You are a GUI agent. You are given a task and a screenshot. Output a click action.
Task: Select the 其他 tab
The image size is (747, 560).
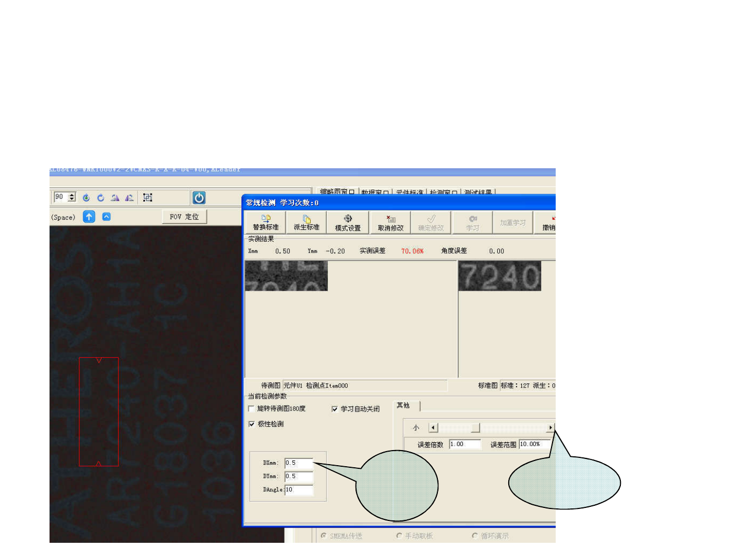click(x=406, y=405)
